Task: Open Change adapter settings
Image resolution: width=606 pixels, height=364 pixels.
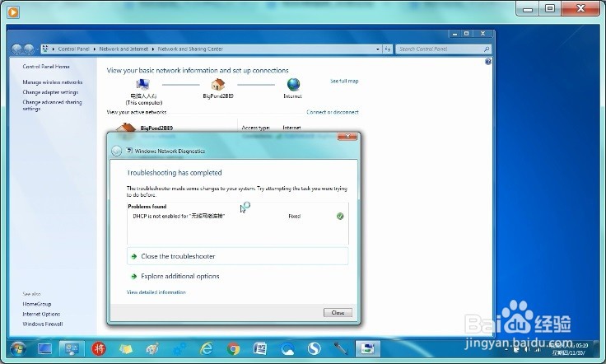Action: pyautogui.click(x=50, y=92)
